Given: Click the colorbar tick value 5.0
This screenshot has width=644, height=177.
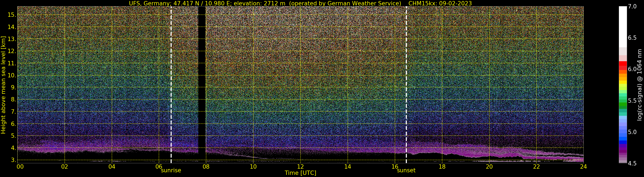Looking at the screenshot, I should pos(632,132).
